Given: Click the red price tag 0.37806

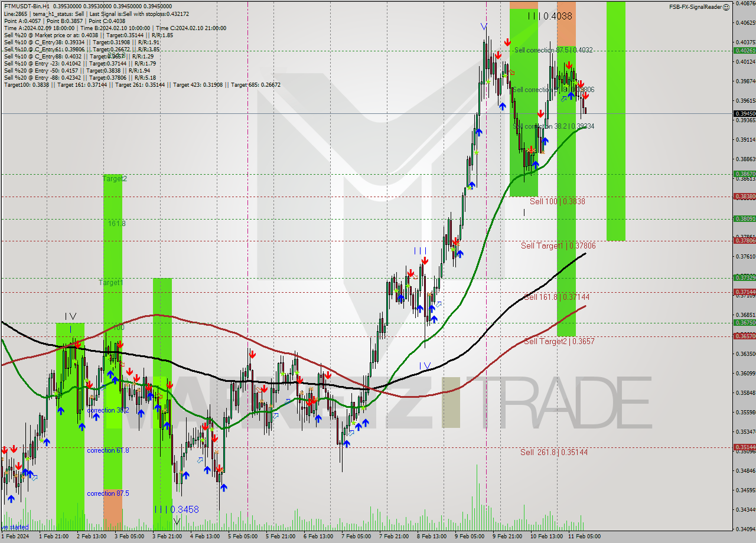Looking at the screenshot, I should coord(744,240).
